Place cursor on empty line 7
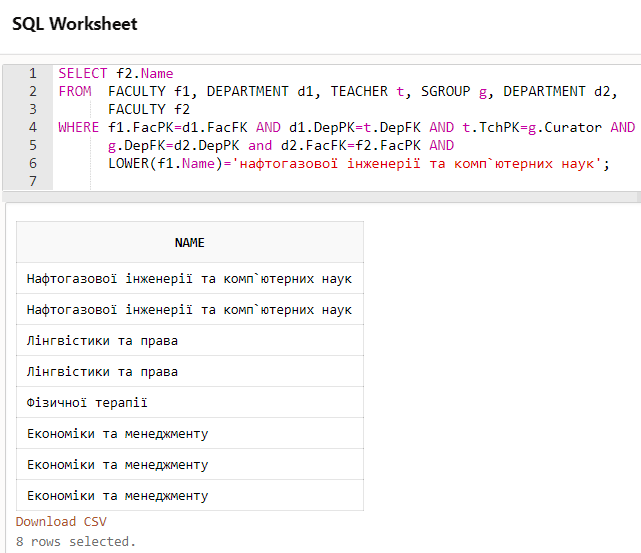This screenshot has height=553, width=641. point(300,181)
